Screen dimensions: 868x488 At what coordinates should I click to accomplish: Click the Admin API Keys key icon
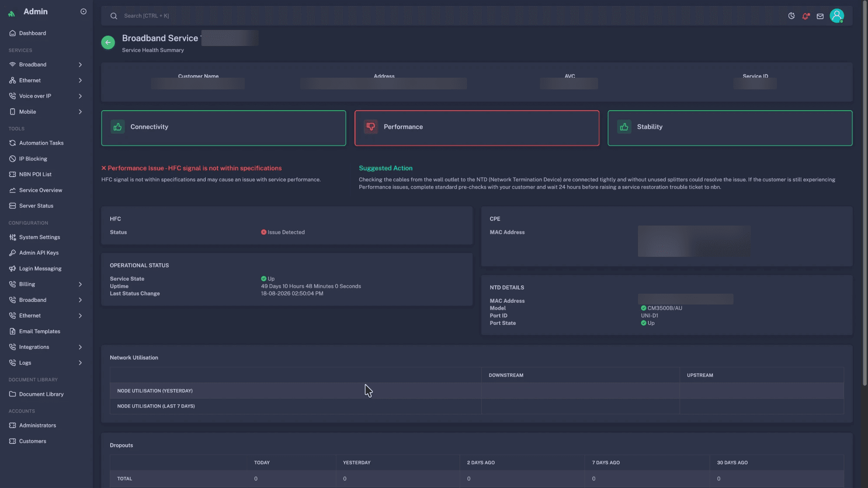click(x=13, y=253)
